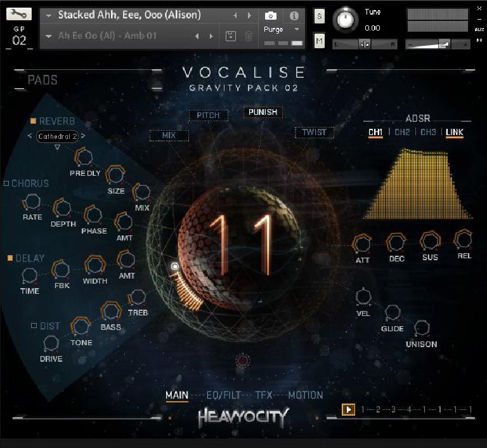Click the chorus DEPTH knob
Viewport: 487px width, 448px height.
click(x=62, y=208)
